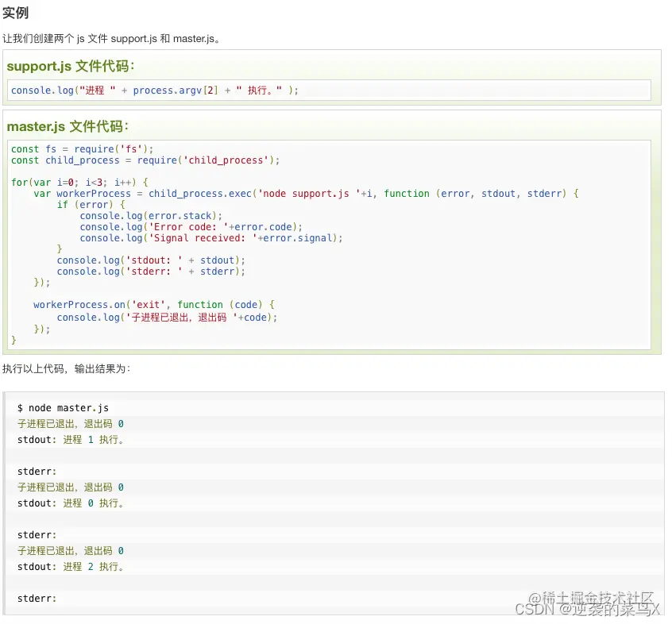Click the 'if (error) {' line
Screen dimensions: 672x624
91,205
